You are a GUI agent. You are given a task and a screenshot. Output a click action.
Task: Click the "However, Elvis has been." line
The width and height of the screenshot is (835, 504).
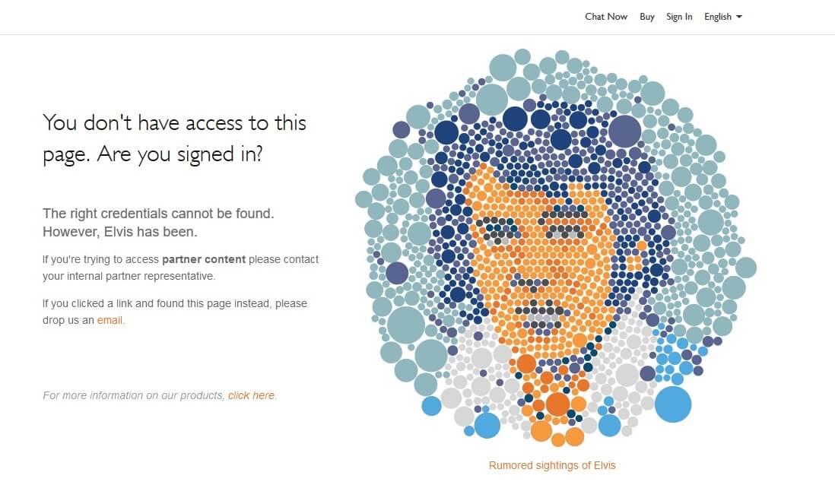point(119,231)
